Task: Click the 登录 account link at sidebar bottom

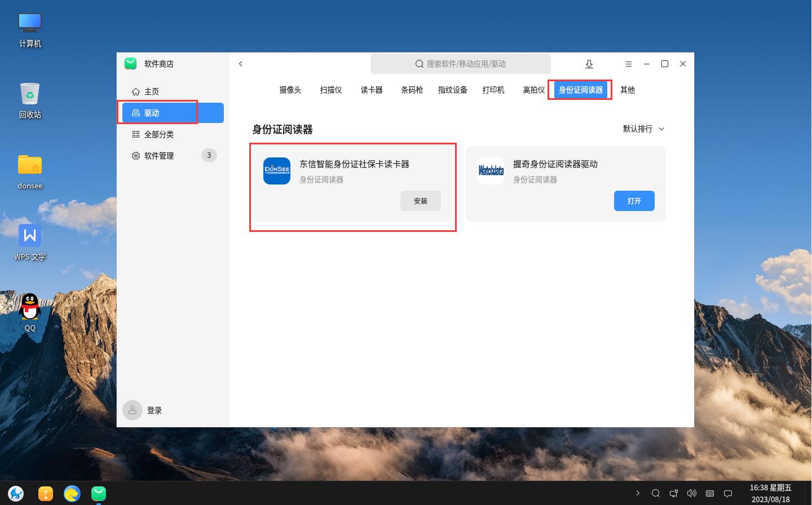Action: click(x=155, y=410)
